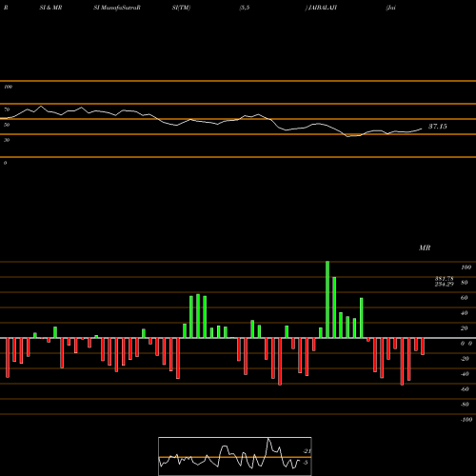The image size is (476, 476).
Task: Click the RSI axis label 50
Action: pos(7,125)
